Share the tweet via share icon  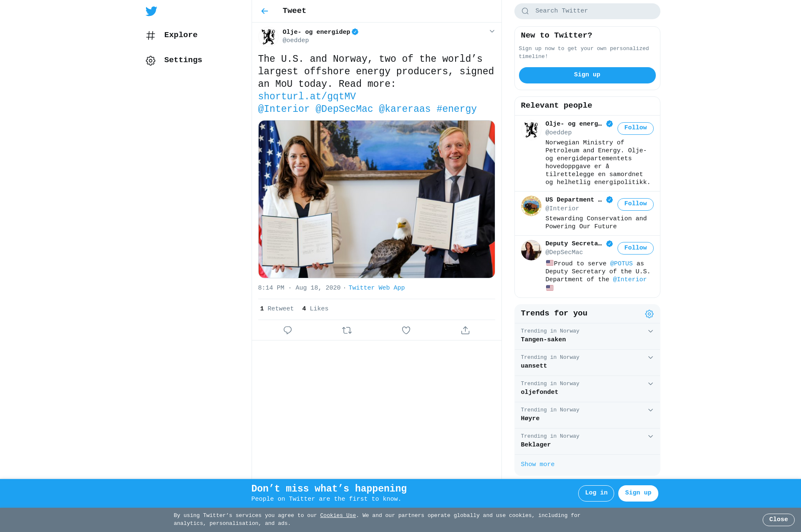(x=465, y=330)
